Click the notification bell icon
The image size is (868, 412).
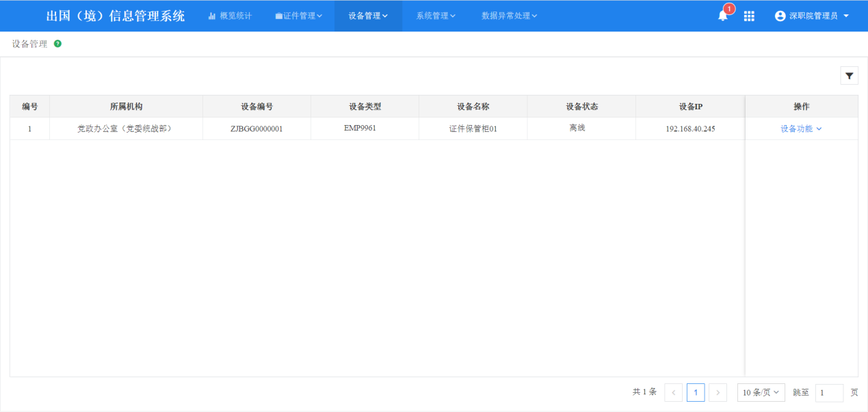tap(723, 16)
